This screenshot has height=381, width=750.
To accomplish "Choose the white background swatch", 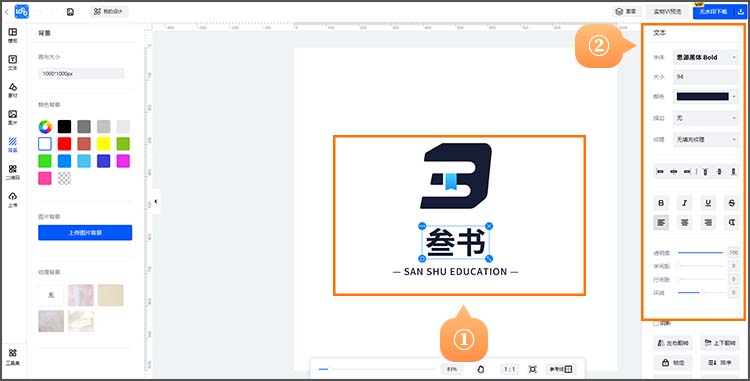I will 45,144.
